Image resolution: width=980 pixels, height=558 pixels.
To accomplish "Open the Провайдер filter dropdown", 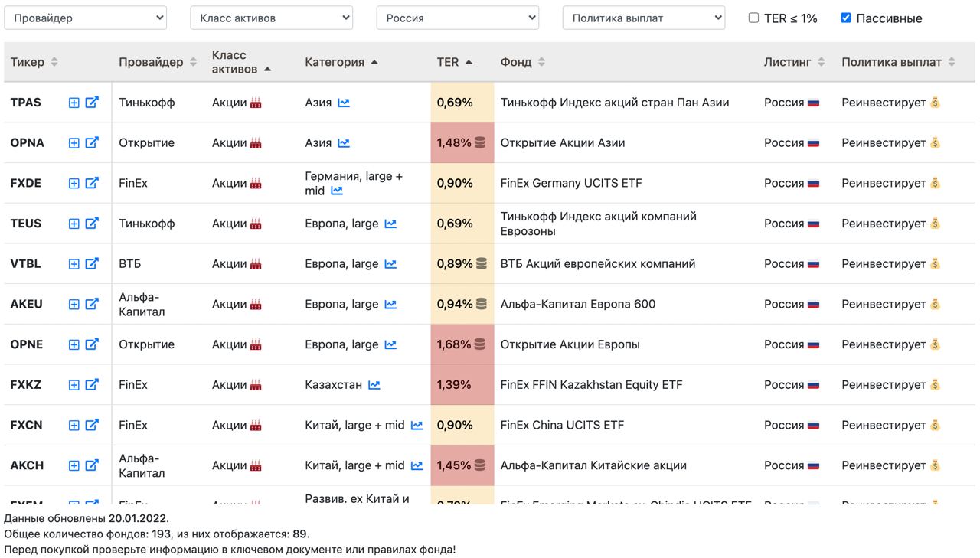I will [86, 18].
